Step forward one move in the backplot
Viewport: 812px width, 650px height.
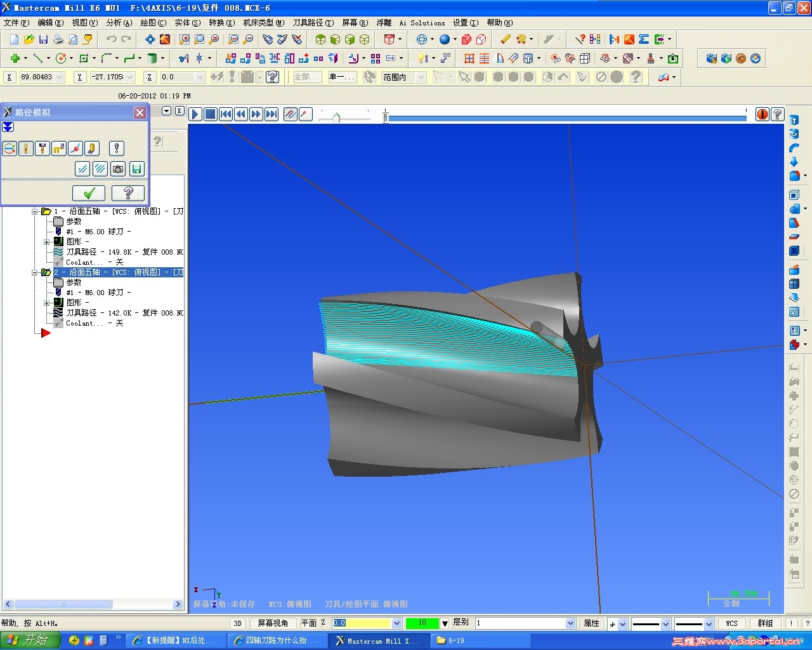pos(256,114)
